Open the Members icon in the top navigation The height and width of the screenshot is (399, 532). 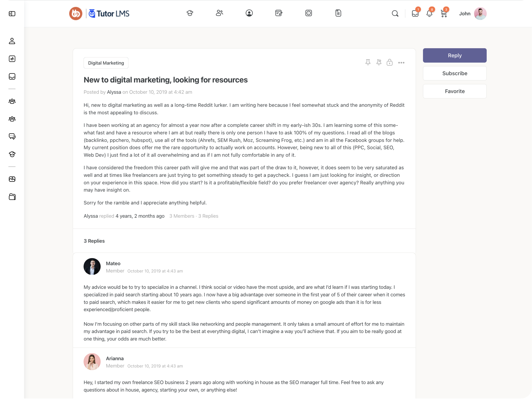point(219,13)
